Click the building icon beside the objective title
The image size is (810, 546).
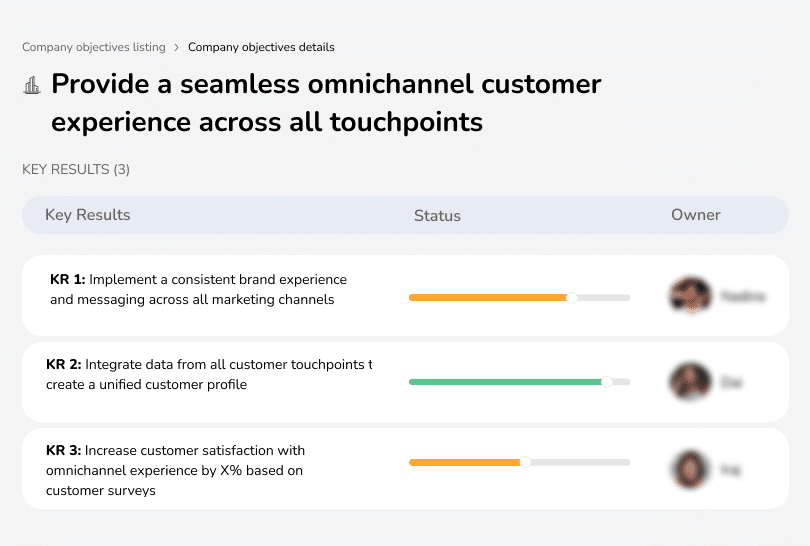point(32,85)
